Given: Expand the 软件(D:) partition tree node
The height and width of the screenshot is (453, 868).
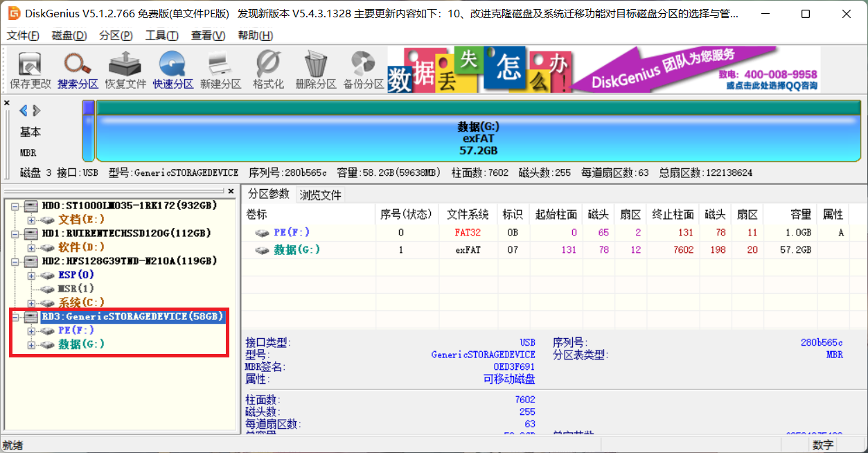Looking at the screenshot, I should 31,247.
